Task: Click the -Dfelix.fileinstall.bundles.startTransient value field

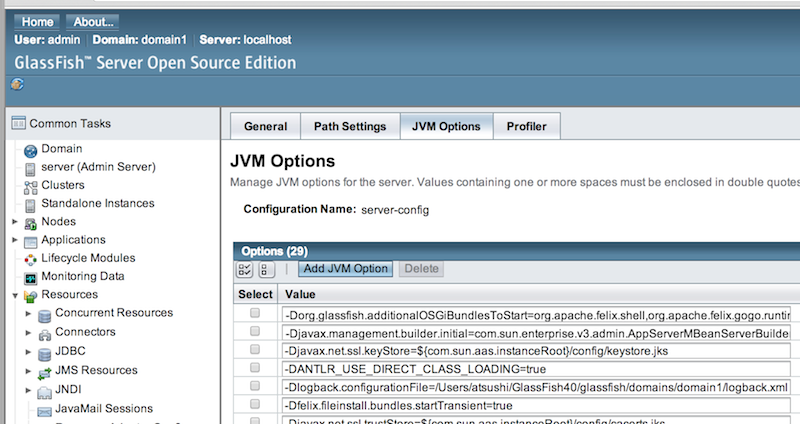Action: coord(536,406)
